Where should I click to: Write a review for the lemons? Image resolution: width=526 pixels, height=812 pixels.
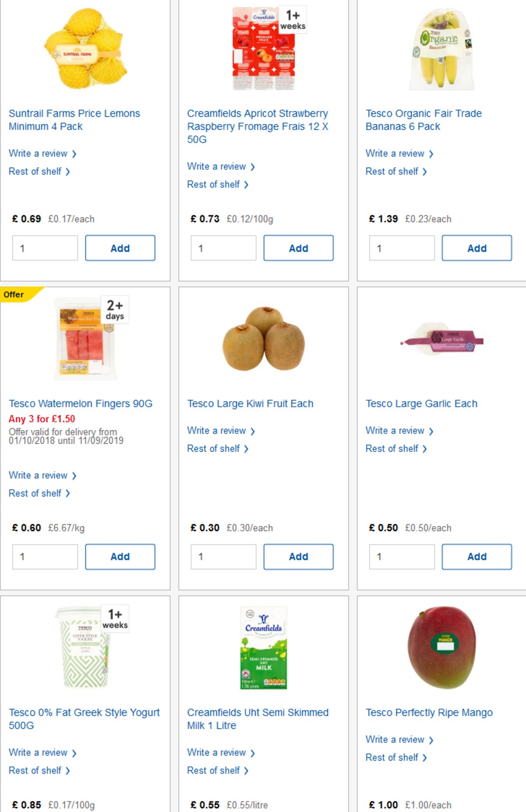tap(39, 153)
